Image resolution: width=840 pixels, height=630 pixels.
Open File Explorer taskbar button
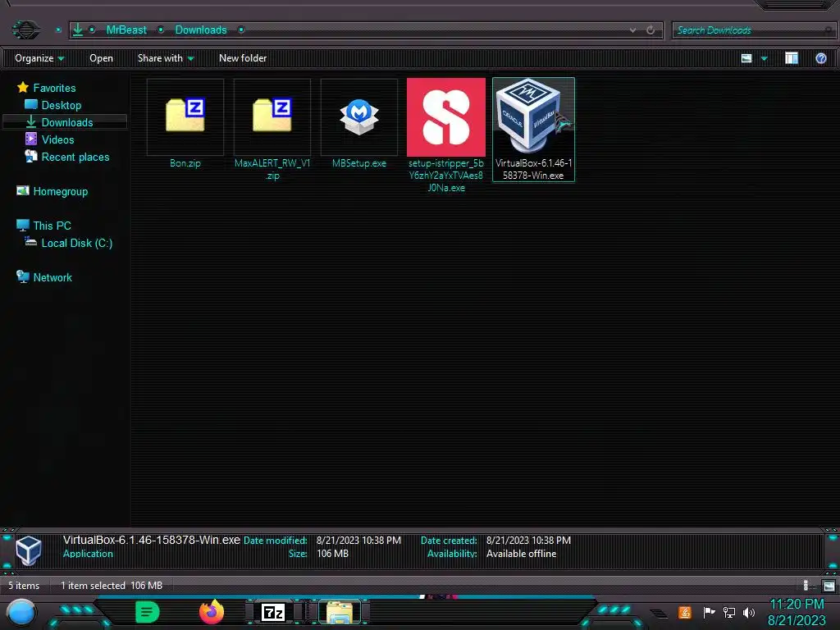point(340,612)
